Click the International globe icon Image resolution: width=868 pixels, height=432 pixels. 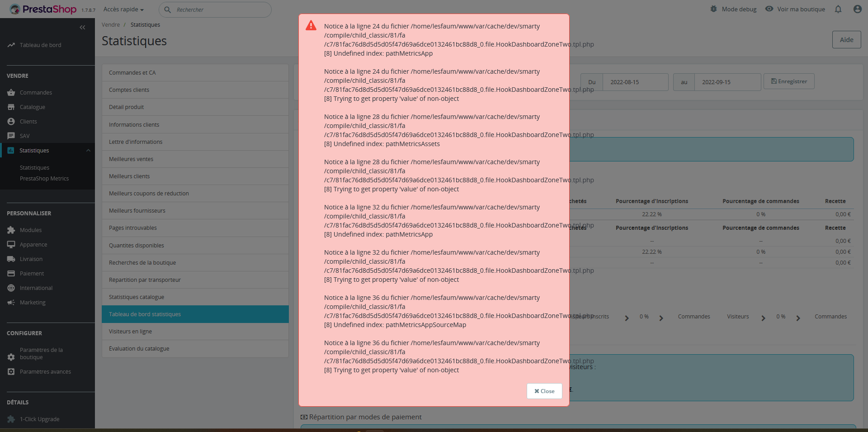(11, 288)
